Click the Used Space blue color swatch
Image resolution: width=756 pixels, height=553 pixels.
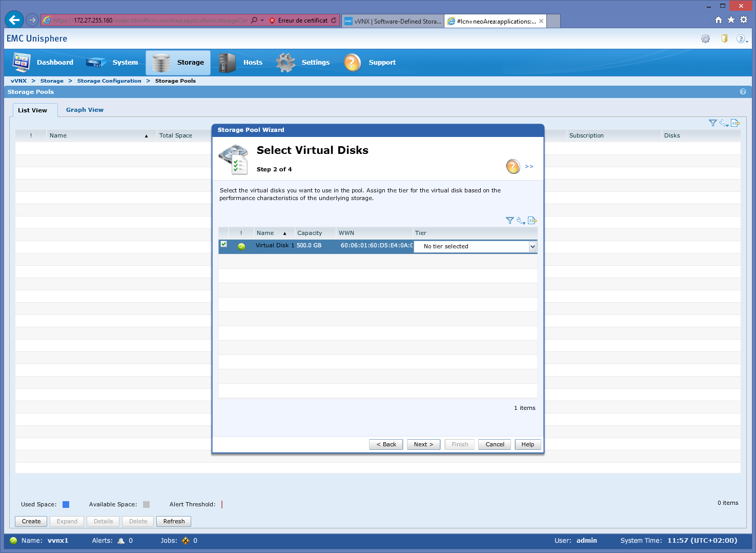coord(66,504)
